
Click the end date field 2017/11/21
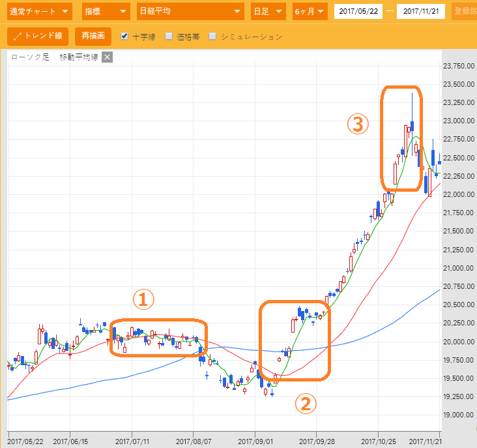[420, 12]
